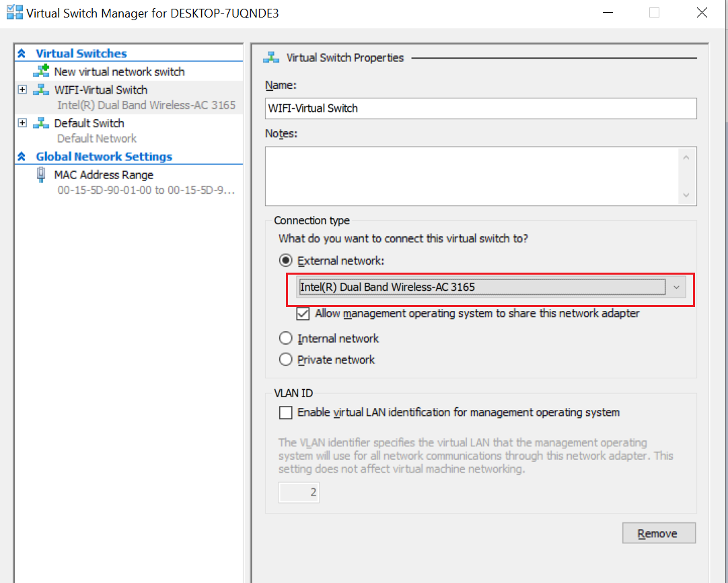Select the Internal network radio button
Viewport: 728px width, 583px height.
coord(286,338)
